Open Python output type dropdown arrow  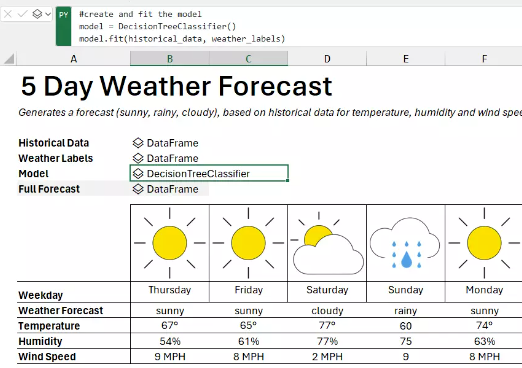tap(48, 14)
